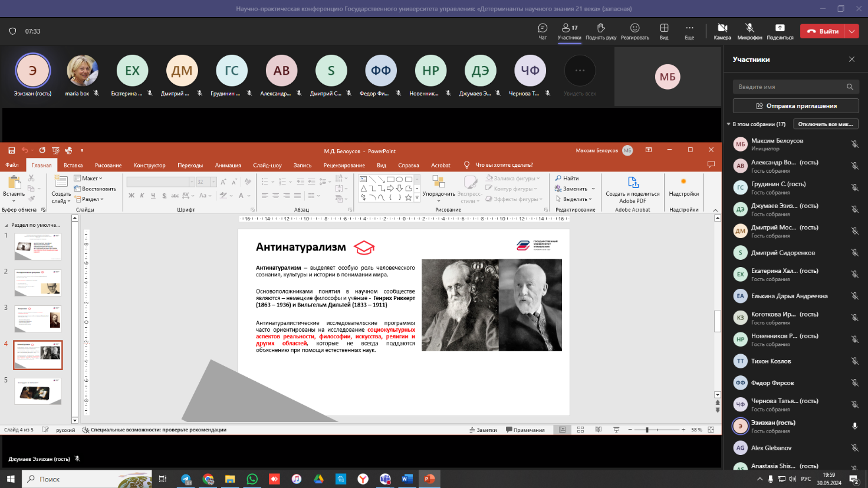Open the Надстройки add-ins button
This screenshot has height=488, width=868.
[684, 188]
